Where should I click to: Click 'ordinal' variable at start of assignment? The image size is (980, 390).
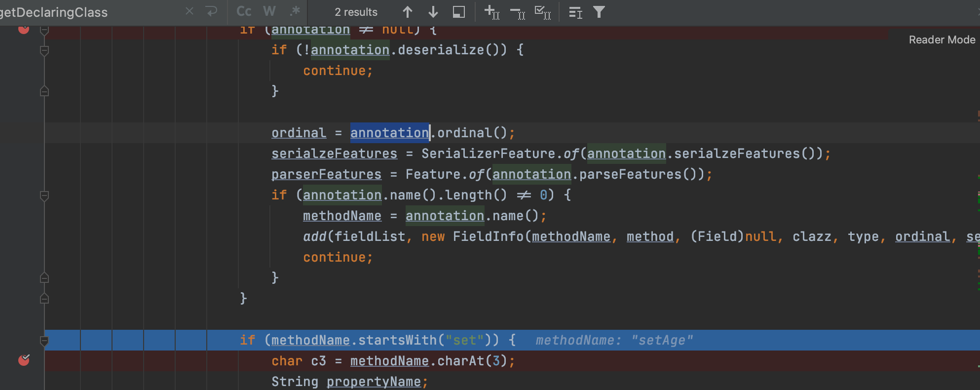point(299,133)
